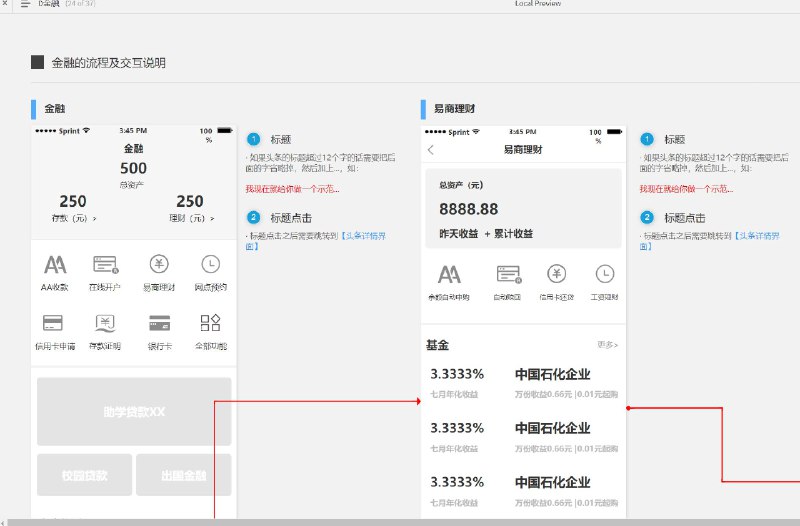Select the 8888.88 total assets value
This screenshot has height=526, width=800.
point(468,209)
